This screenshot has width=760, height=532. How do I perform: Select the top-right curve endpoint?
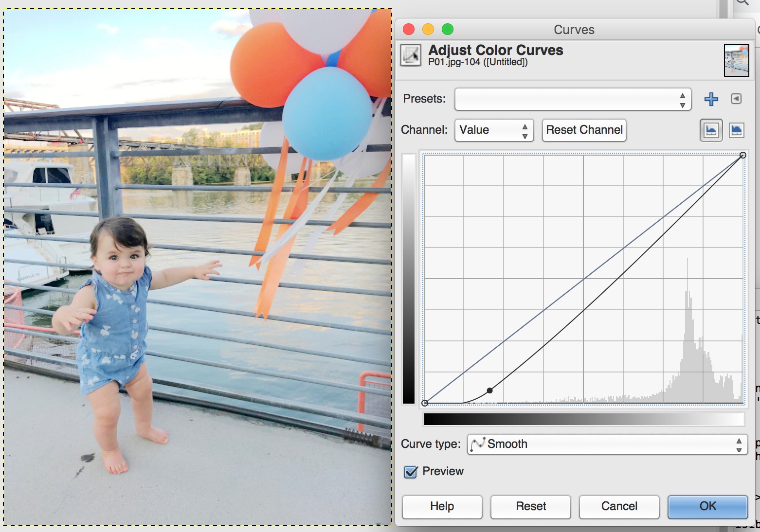pos(742,155)
